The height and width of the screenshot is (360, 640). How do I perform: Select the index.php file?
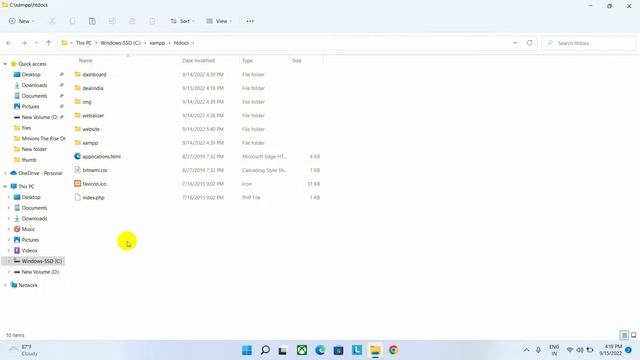click(93, 198)
